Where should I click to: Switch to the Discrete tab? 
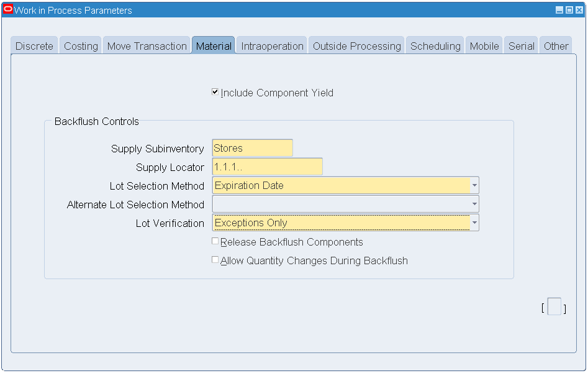pos(34,46)
